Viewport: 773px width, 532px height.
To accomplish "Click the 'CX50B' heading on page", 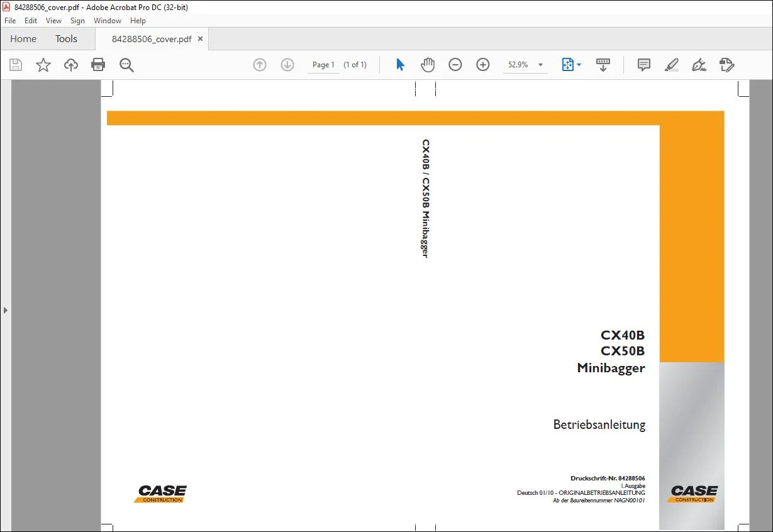I will [623, 352].
